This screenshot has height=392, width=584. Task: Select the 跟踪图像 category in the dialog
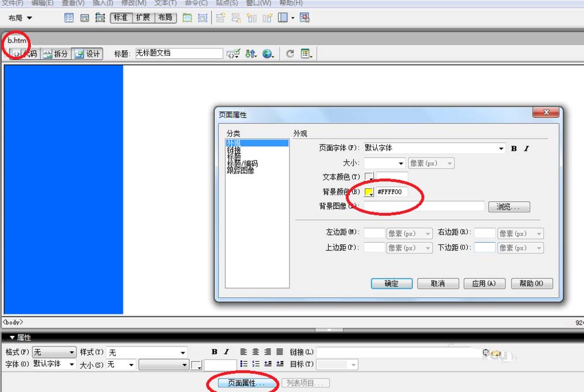tap(241, 171)
